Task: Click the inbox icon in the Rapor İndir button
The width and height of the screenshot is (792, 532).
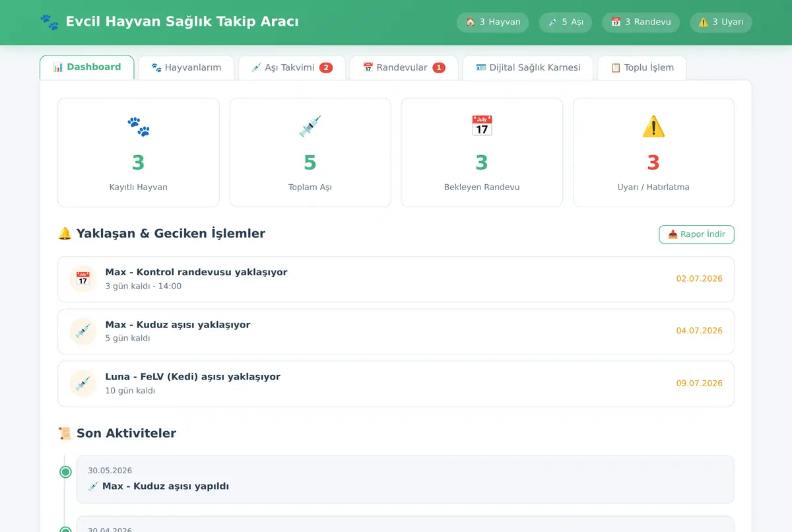Action: 673,234
